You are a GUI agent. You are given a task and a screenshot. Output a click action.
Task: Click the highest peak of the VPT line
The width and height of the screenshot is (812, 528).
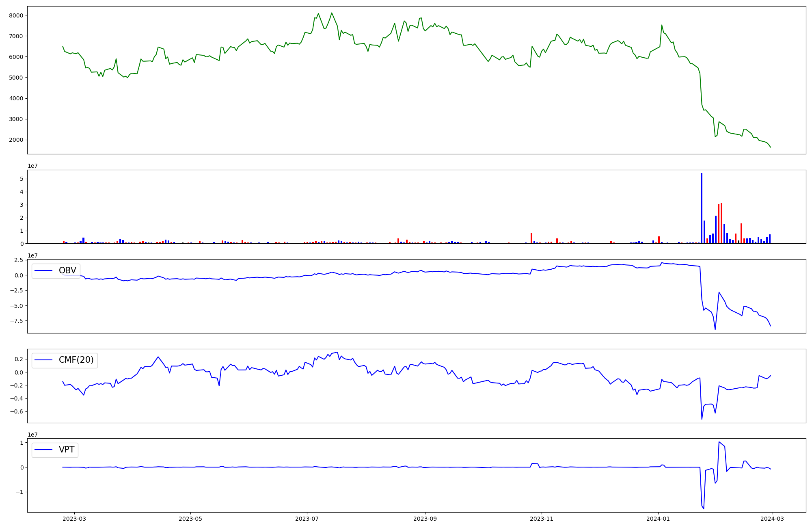tap(719, 442)
